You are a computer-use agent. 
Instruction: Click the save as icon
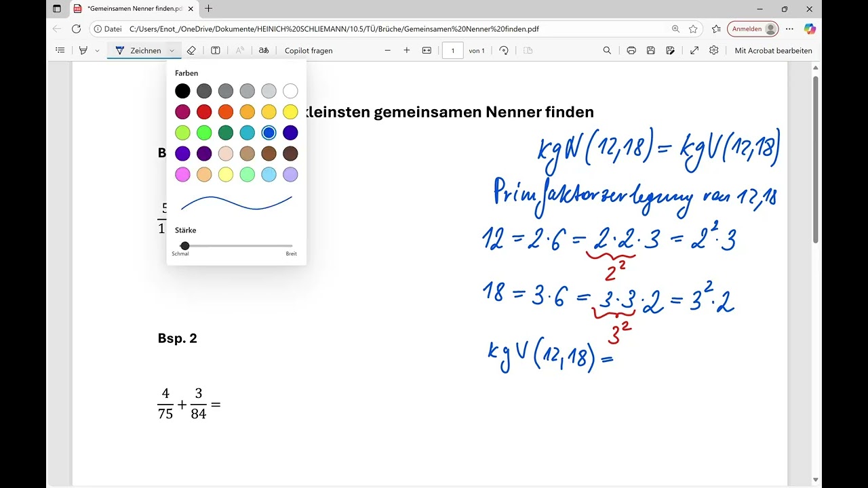tap(671, 50)
